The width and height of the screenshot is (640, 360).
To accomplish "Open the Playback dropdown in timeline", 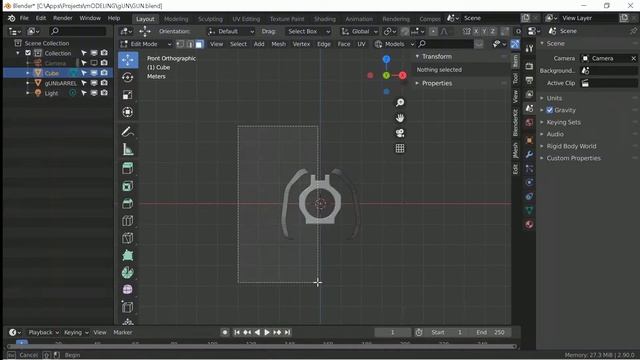I will (x=43, y=333).
